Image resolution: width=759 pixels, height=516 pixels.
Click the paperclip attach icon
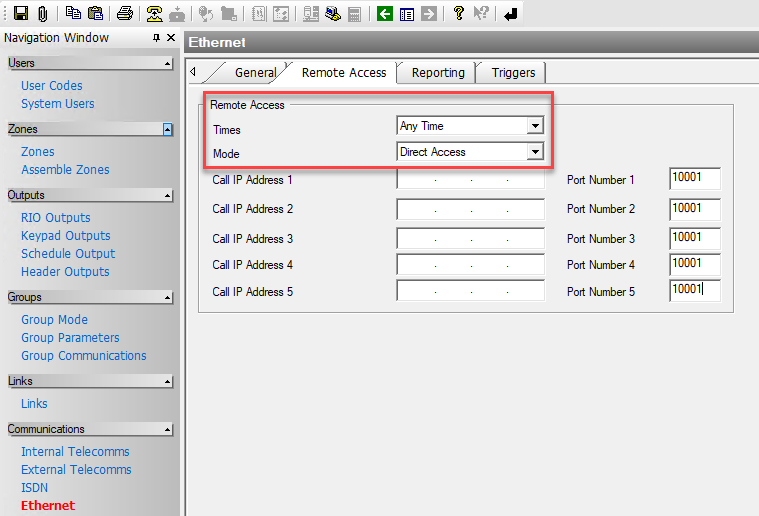click(43, 14)
